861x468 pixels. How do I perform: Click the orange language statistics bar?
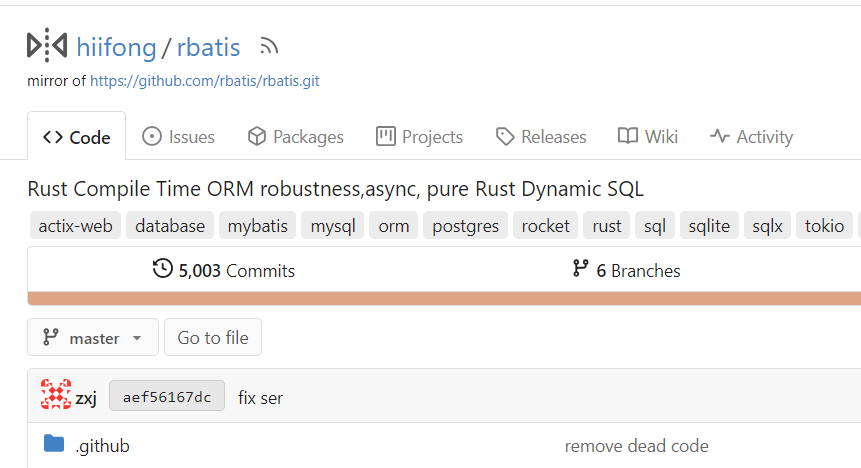(444, 299)
